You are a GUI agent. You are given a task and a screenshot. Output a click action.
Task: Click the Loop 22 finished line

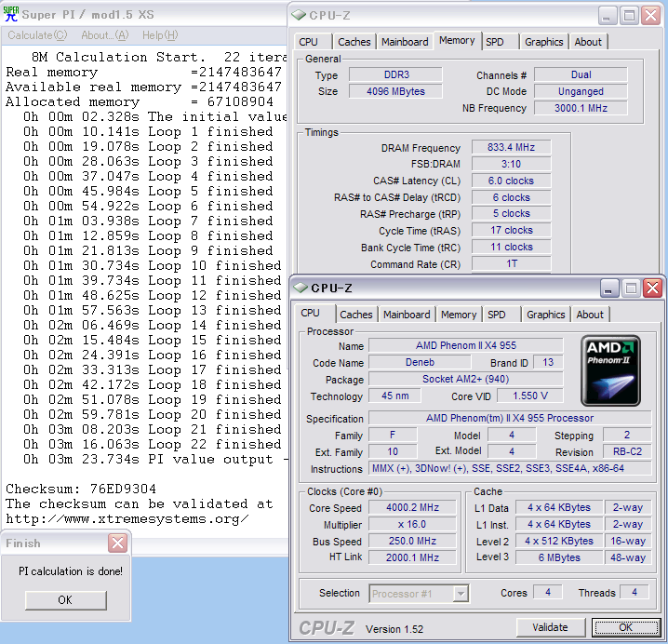(152, 444)
